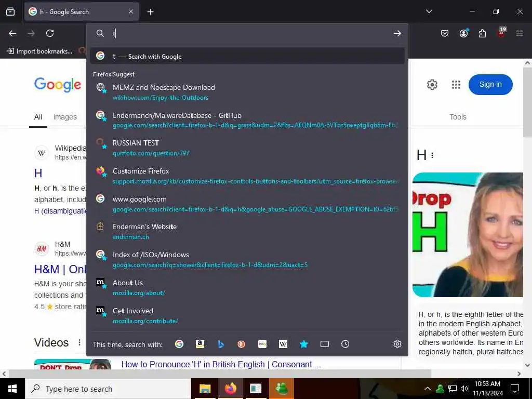
Task: Open more options next to H heading
Action: (432, 155)
